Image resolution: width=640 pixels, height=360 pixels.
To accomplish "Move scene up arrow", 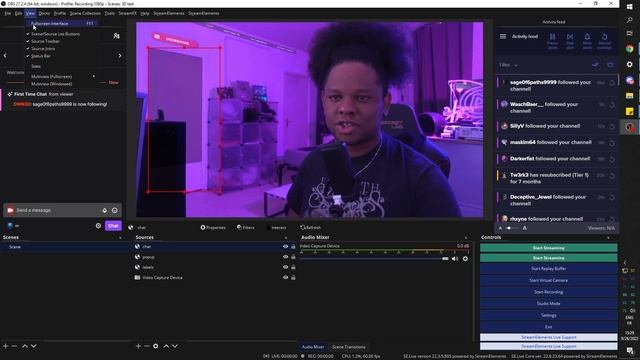I will pyautogui.click(x=25, y=346).
